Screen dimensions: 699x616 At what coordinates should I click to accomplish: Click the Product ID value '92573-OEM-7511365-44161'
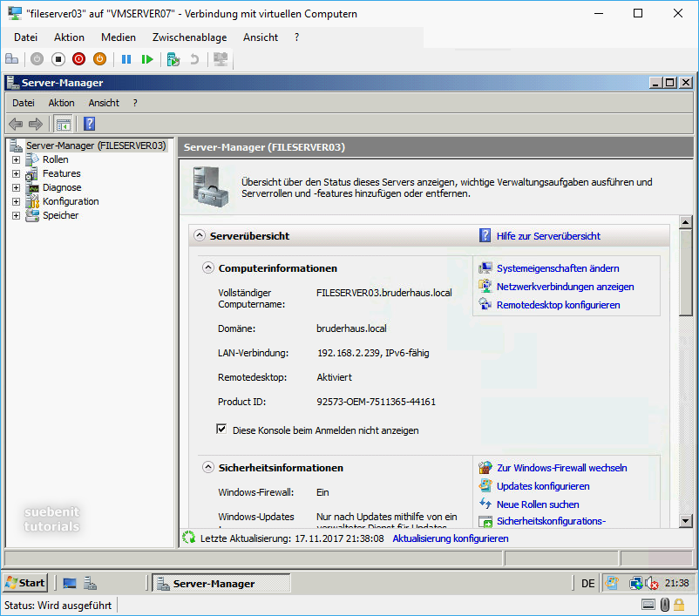377,402
